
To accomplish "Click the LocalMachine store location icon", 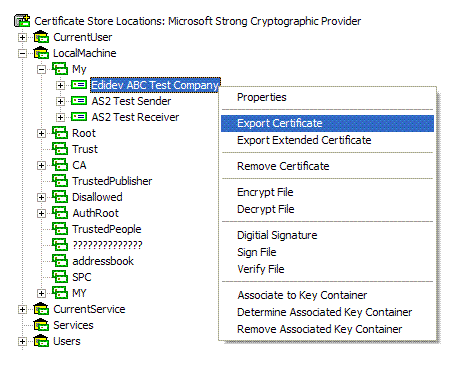I will tap(41, 53).
